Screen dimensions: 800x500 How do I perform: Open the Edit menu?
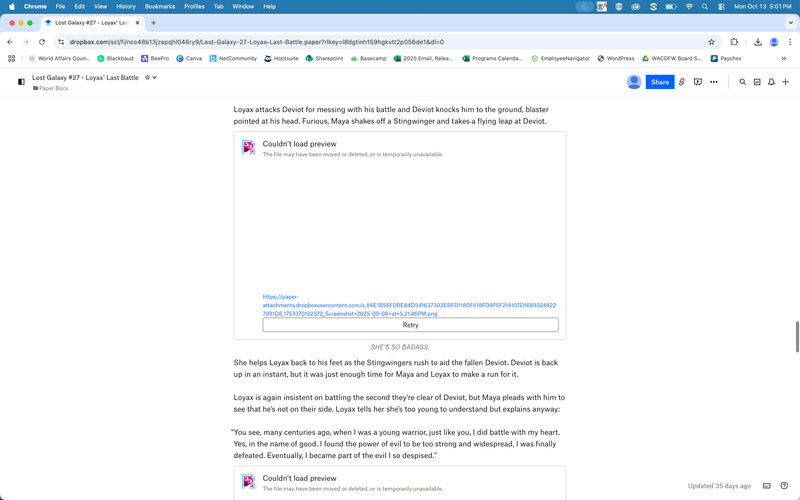80,7
